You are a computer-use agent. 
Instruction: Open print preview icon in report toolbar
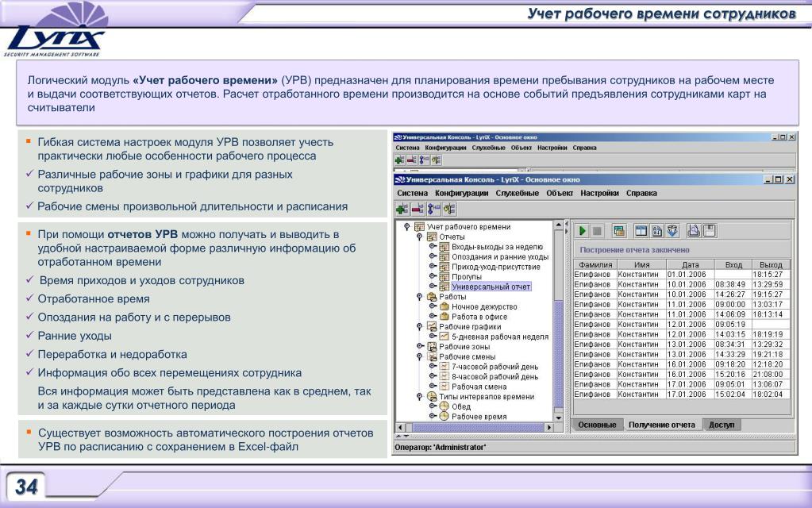pos(694,231)
